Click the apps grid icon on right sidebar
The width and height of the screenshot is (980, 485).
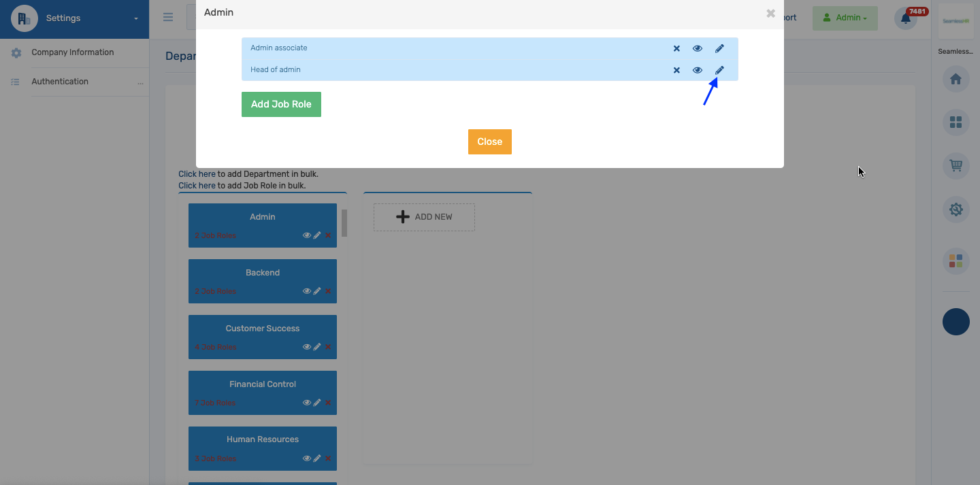coord(955,122)
